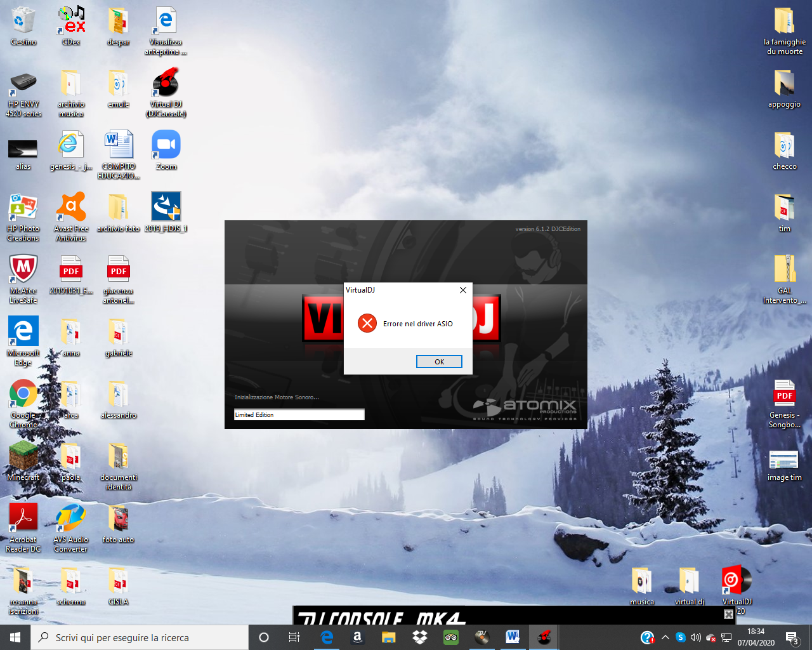
Task: Open the checco folder
Action: coord(785,151)
